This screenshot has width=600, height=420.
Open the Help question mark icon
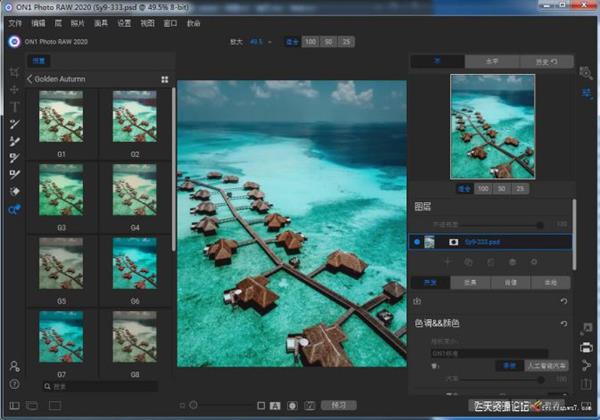pyautogui.click(x=14, y=384)
